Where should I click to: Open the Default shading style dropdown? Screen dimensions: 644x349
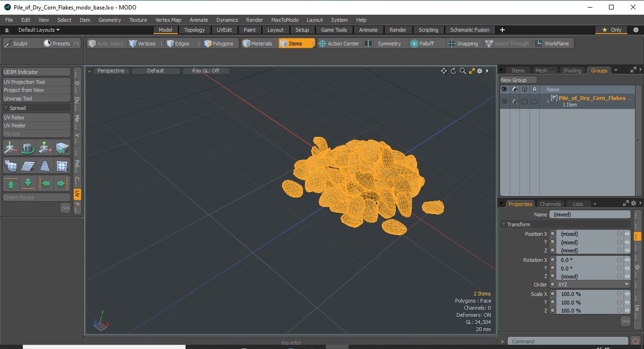(x=156, y=71)
